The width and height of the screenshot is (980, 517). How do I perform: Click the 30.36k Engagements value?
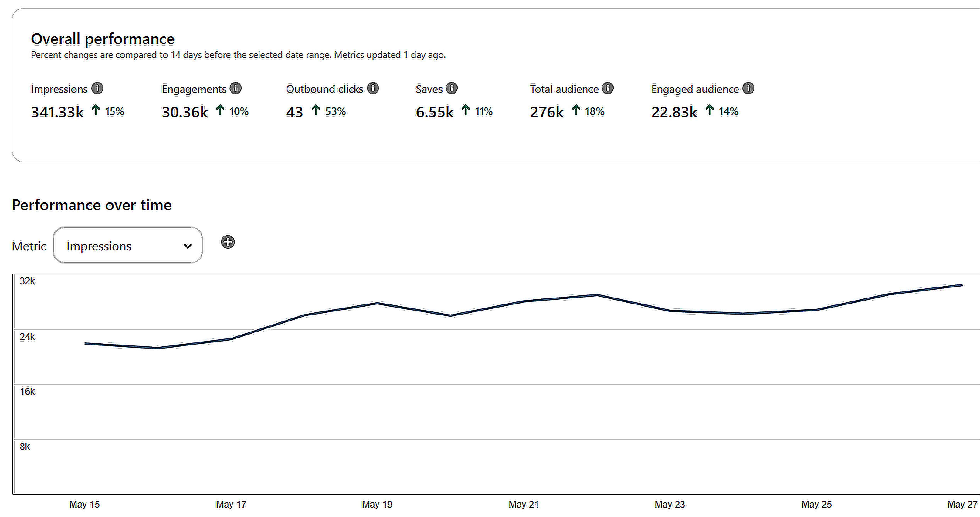(185, 112)
